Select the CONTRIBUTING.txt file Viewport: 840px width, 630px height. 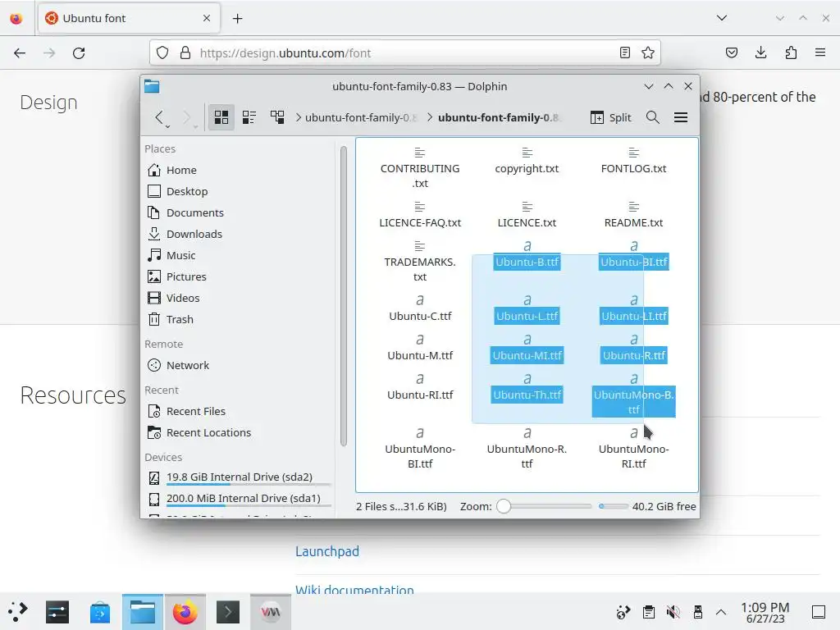pos(420,167)
